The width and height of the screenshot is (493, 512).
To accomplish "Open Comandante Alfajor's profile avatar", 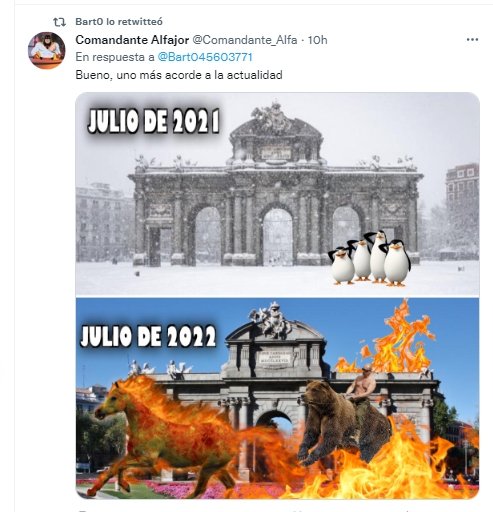I will click(46, 50).
